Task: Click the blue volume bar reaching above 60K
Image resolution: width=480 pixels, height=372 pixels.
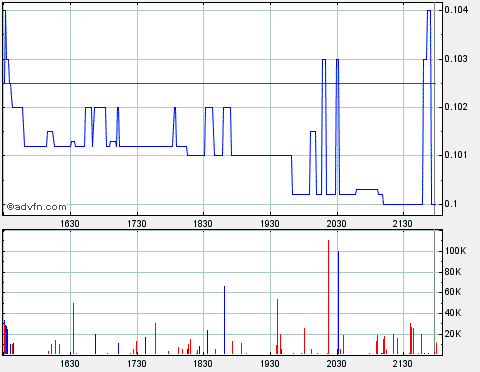Action: pyautogui.click(x=224, y=320)
